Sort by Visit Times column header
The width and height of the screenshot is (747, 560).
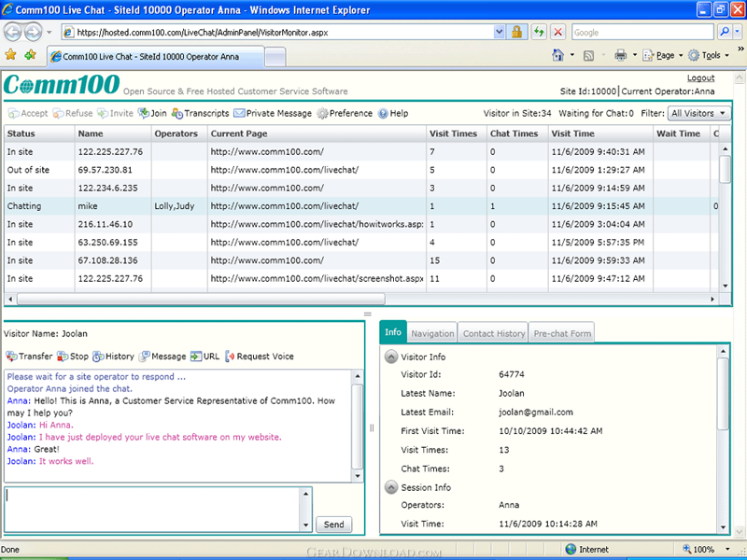pyautogui.click(x=457, y=133)
